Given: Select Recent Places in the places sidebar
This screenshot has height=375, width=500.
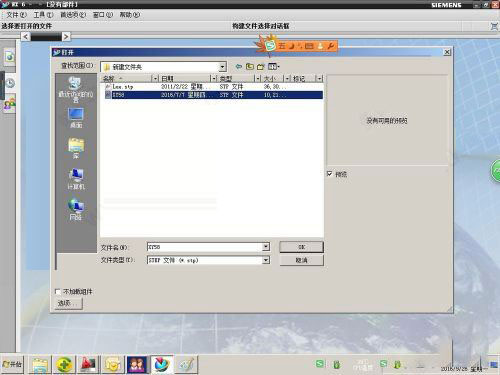Looking at the screenshot, I should point(76,89).
